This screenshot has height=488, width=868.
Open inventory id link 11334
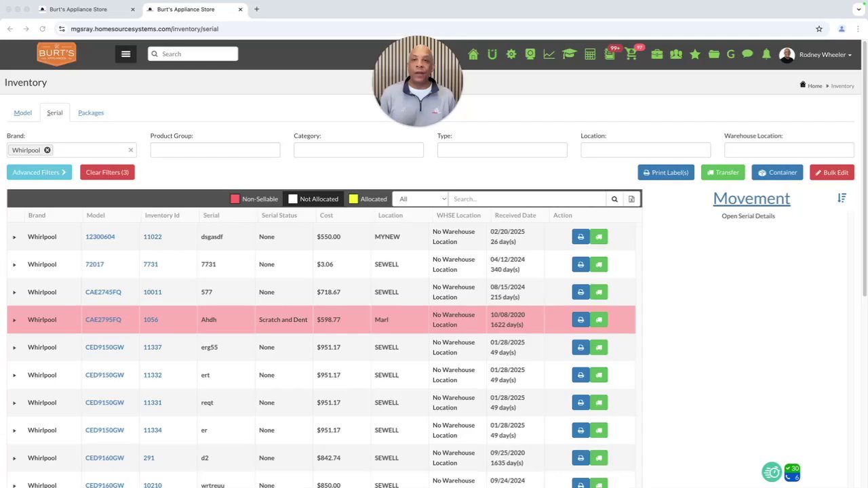(x=153, y=430)
